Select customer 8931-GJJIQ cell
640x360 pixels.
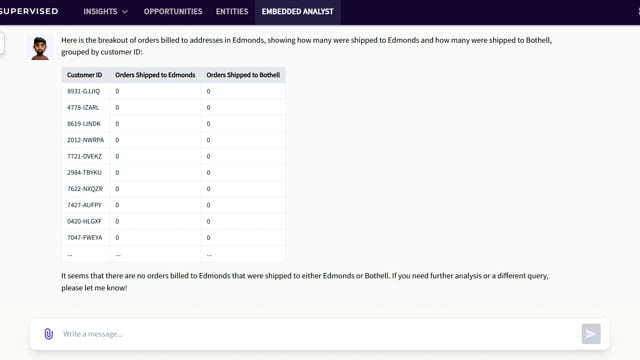[x=83, y=91]
